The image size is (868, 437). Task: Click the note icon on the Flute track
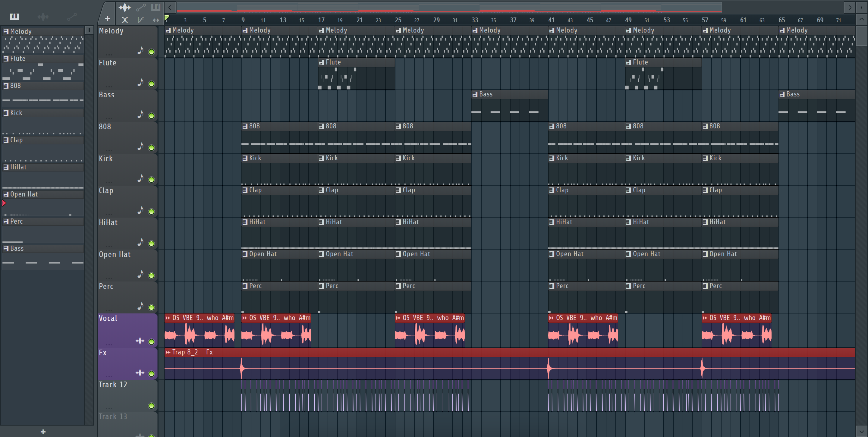click(x=140, y=83)
